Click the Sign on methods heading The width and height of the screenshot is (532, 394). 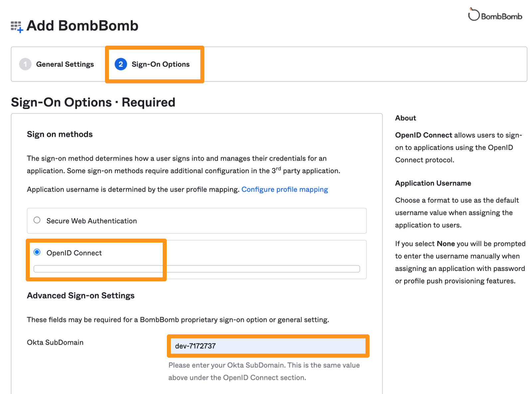(60, 134)
